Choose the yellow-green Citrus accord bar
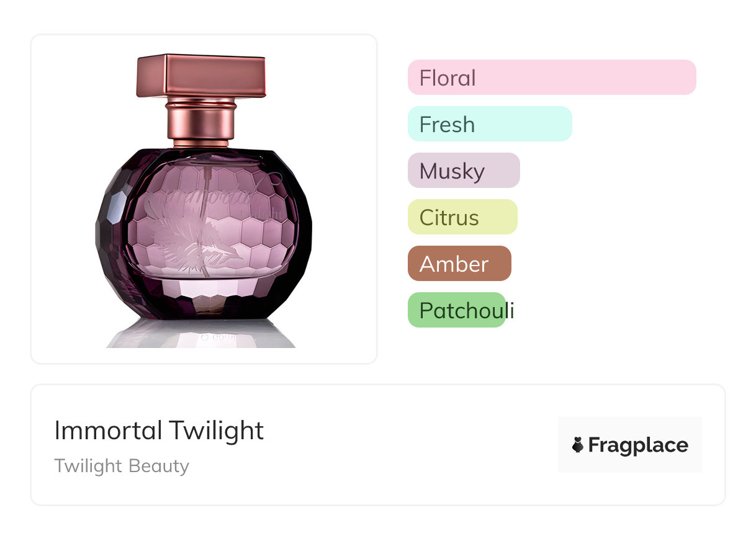This screenshot has width=756, height=536. (x=462, y=217)
